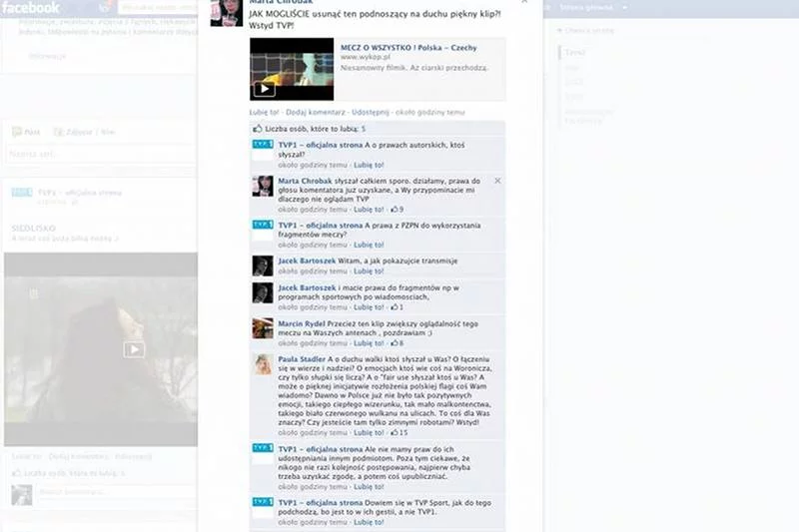799x532 pixels.
Task: Click Marcin Rydel's avatar picture
Action: pyautogui.click(x=263, y=328)
